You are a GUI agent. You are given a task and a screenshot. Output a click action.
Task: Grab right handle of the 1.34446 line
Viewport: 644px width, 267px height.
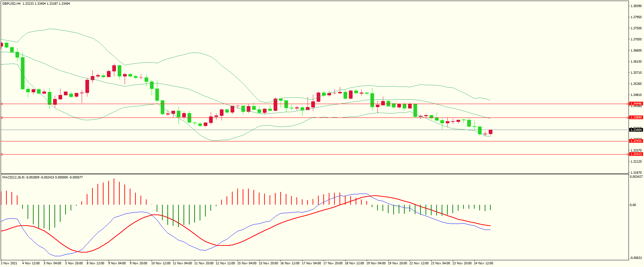point(628,104)
